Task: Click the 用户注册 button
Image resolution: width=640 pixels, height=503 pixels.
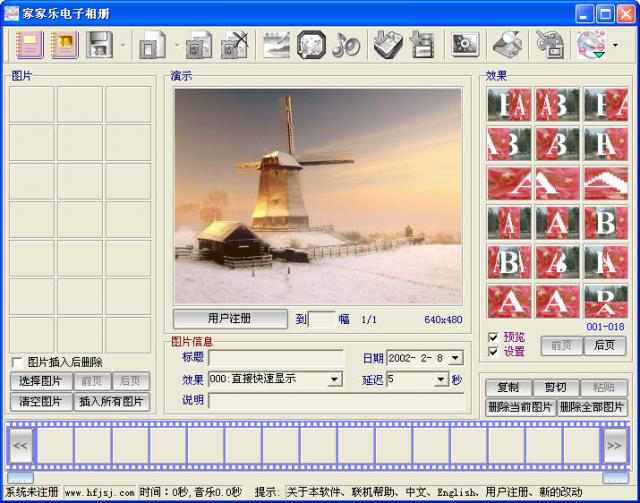Action: click(x=230, y=319)
